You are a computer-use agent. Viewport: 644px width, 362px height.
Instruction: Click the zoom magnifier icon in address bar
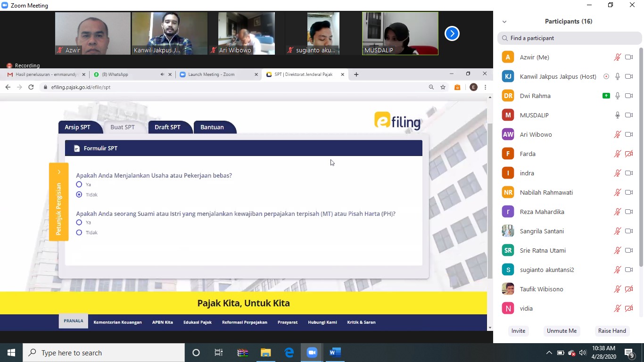[431, 87]
